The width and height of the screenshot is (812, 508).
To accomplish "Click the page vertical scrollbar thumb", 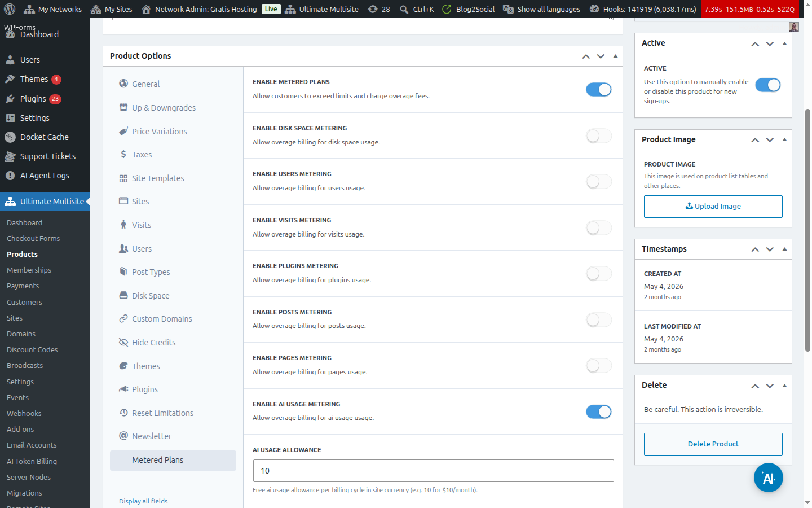I will 807,230.
